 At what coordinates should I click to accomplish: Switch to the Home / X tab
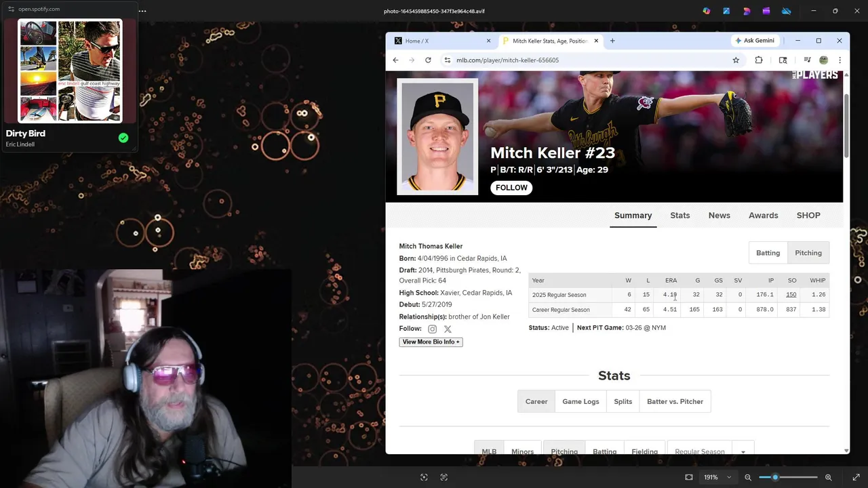(441, 41)
